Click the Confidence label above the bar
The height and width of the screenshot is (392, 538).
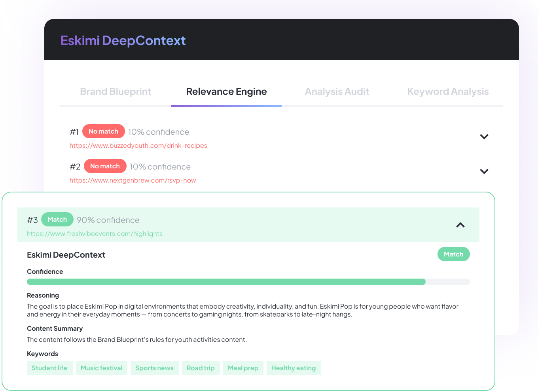click(x=45, y=271)
